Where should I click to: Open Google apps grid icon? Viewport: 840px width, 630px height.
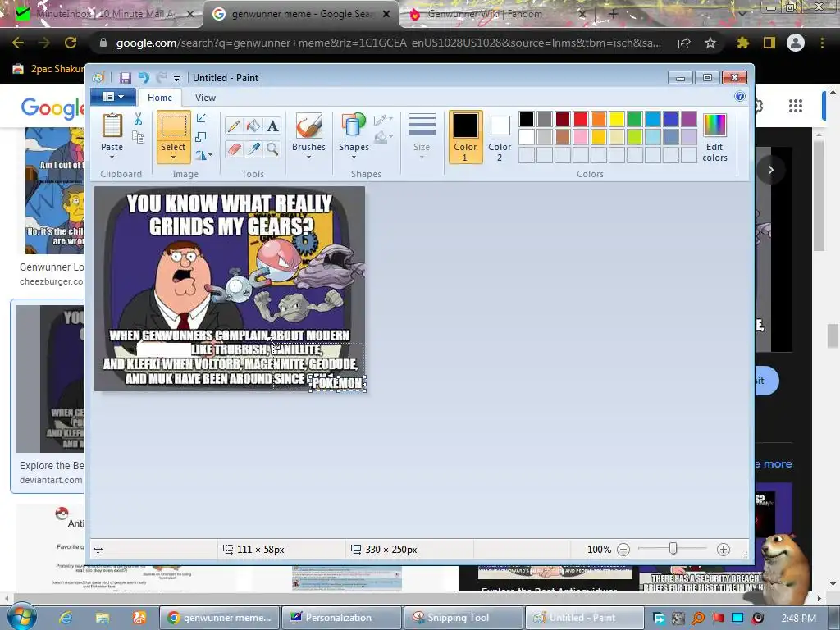pyautogui.click(x=796, y=106)
